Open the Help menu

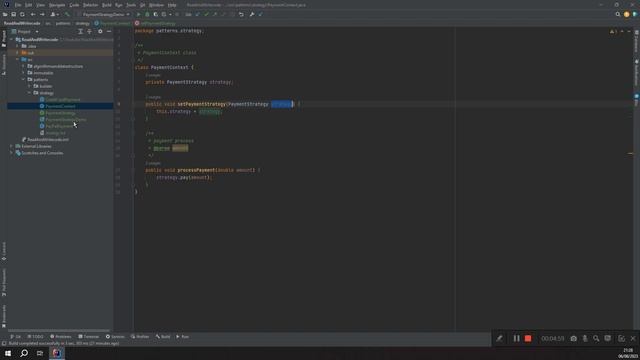click(x=172, y=5)
